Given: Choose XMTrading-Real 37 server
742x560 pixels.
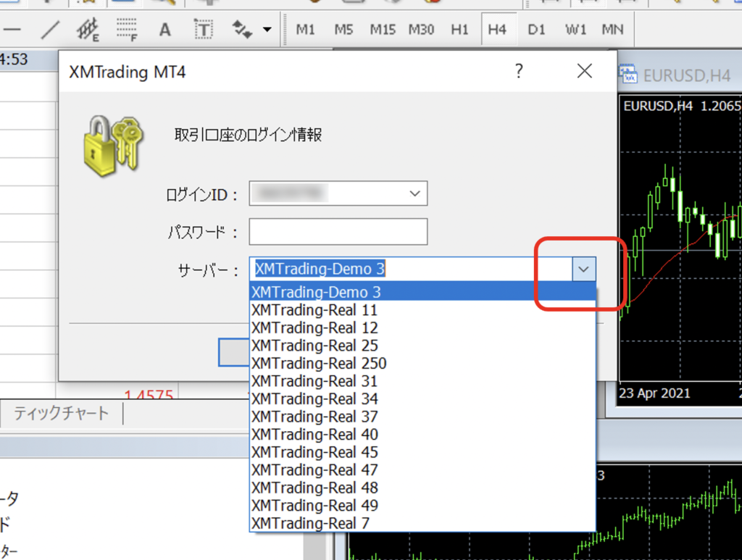Looking at the screenshot, I should click(422, 417).
